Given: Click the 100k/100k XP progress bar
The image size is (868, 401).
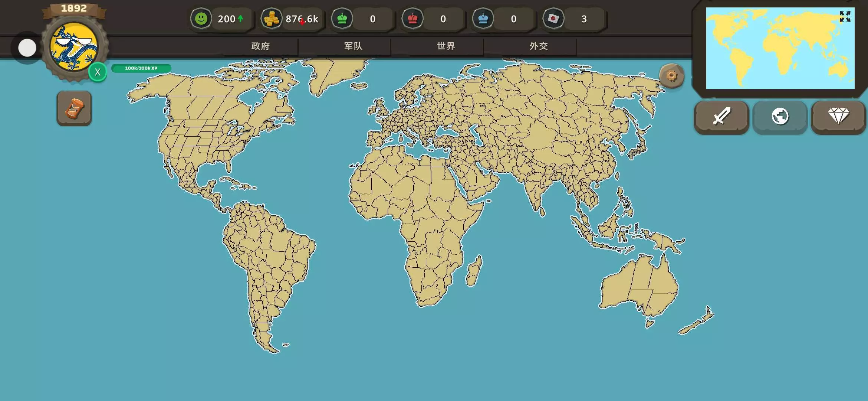Looking at the screenshot, I should pyautogui.click(x=141, y=68).
